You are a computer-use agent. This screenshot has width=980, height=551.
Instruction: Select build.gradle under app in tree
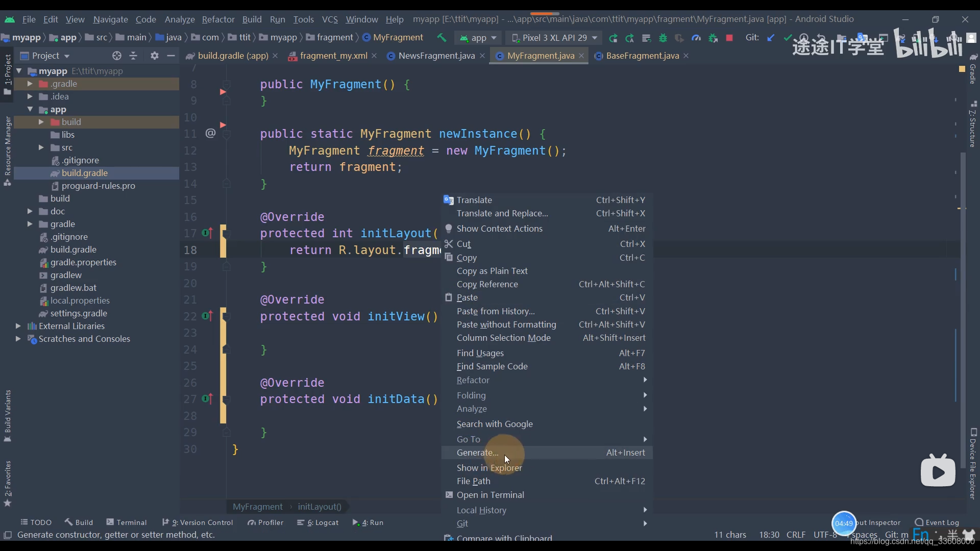pos(84,173)
